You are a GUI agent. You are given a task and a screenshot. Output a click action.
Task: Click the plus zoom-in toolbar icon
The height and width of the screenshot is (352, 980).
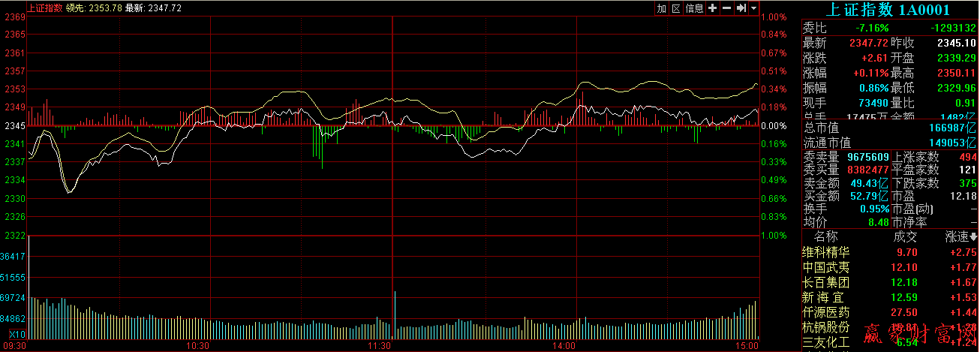point(713,8)
